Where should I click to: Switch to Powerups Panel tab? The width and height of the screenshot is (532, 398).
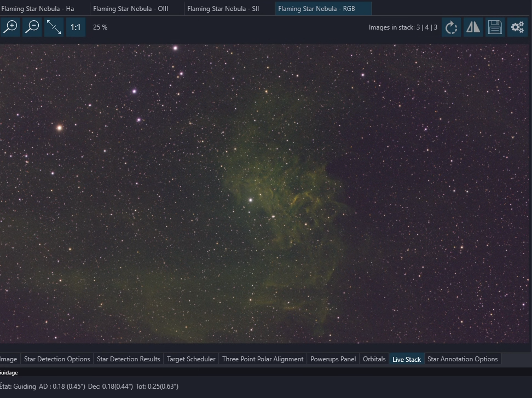[x=333, y=359]
